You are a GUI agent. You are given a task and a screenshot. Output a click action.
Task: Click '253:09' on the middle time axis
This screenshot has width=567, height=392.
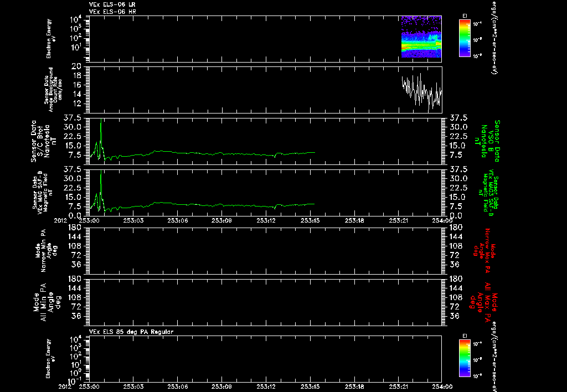[x=221, y=220]
